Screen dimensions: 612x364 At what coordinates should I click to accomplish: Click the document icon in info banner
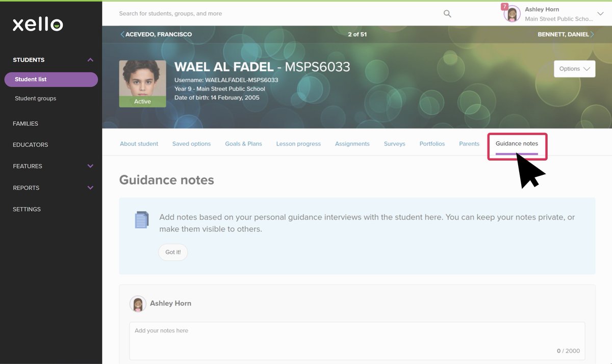[x=141, y=220]
